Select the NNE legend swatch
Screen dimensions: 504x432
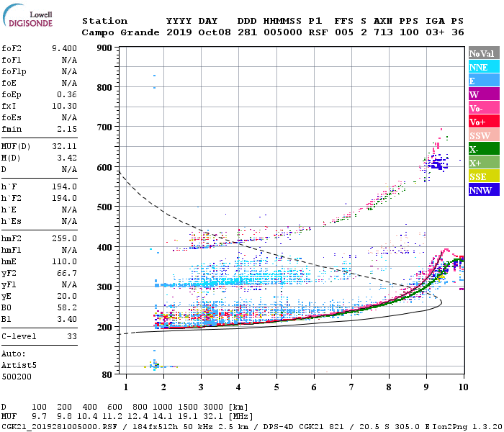coord(484,67)
